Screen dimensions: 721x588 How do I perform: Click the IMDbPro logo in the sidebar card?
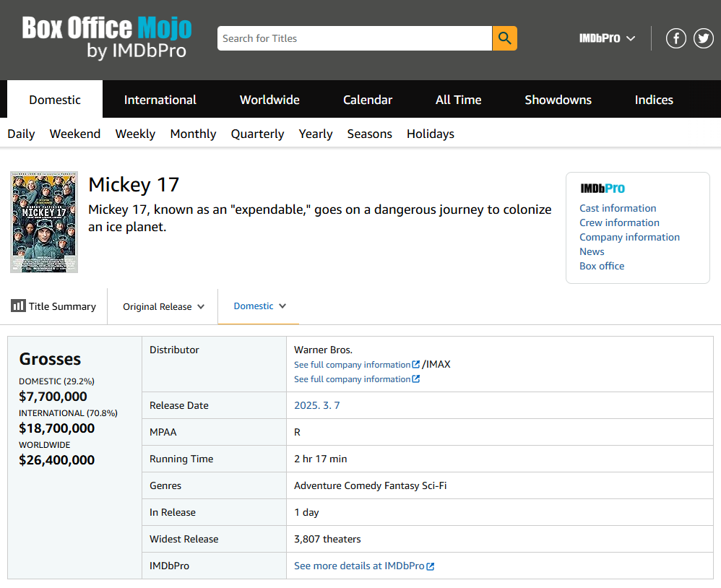603,189
